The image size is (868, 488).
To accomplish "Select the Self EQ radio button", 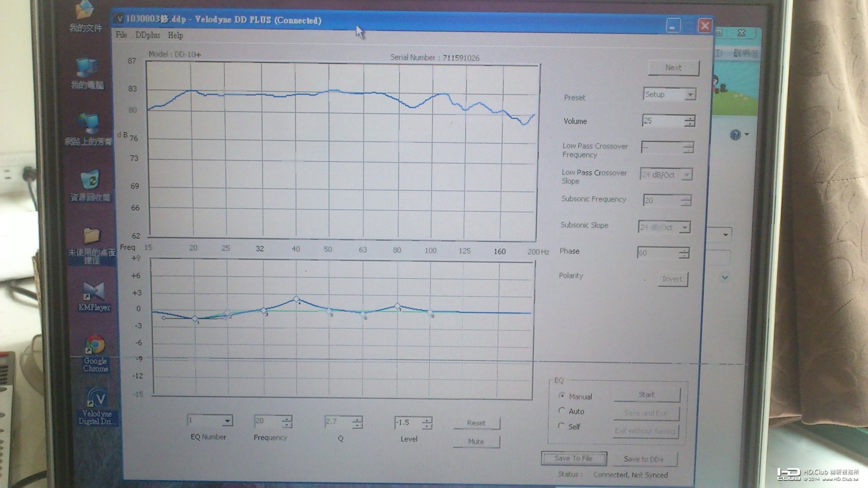I will pos(561,426).
